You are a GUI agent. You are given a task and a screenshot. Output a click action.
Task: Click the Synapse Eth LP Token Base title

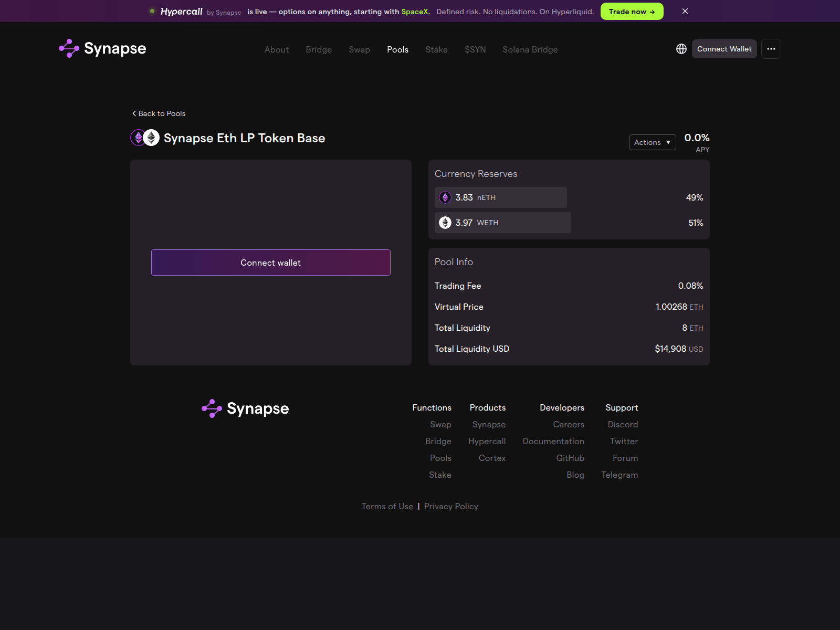[244, 138]
